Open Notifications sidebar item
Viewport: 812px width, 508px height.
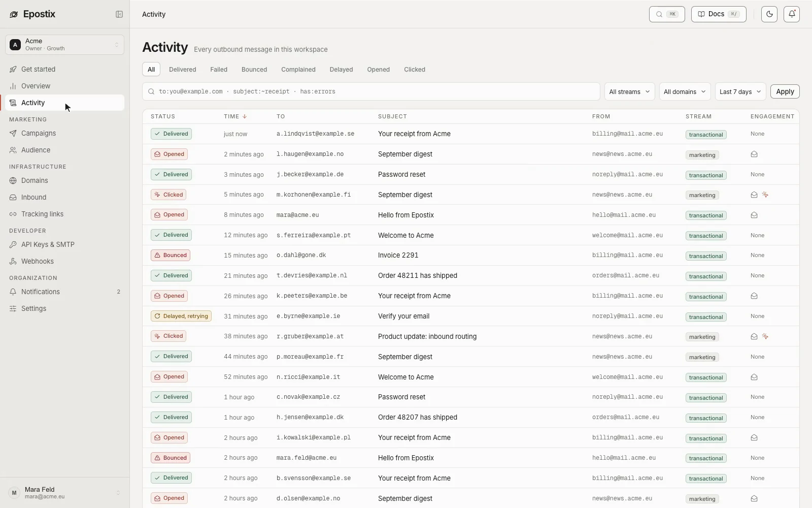64,292
